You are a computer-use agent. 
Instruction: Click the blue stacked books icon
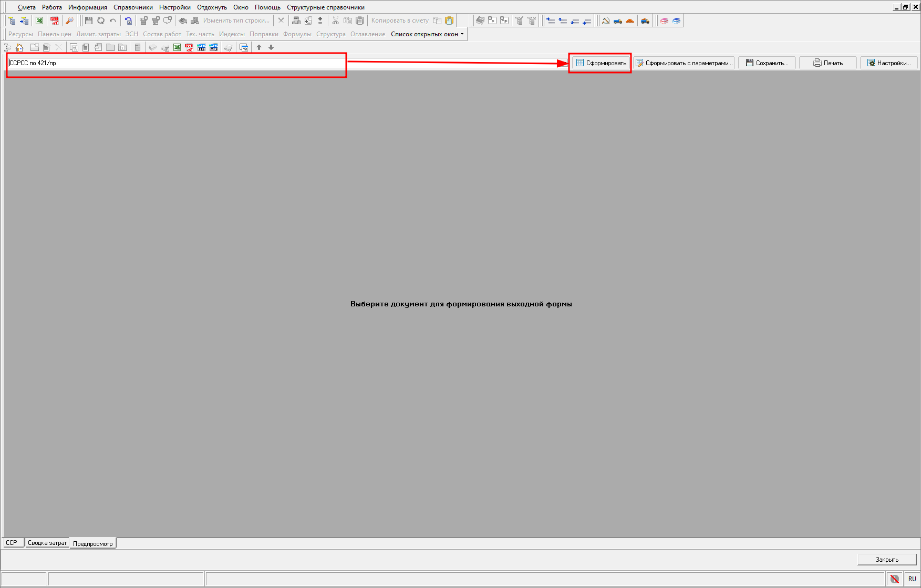676,20
